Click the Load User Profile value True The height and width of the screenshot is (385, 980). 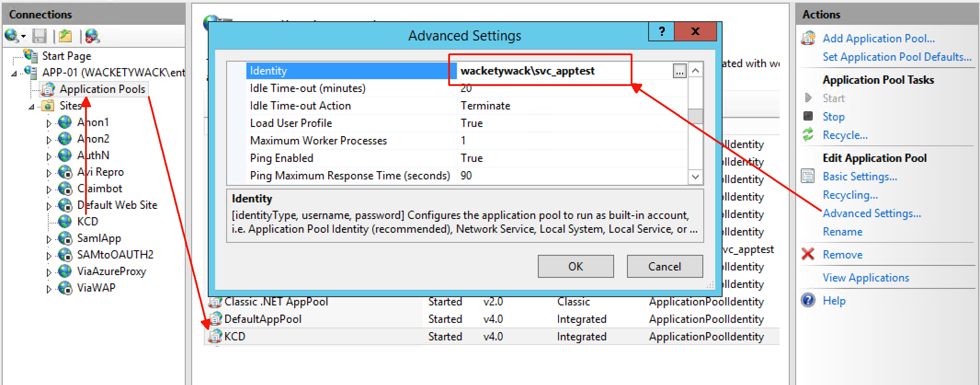pos(472,123)
